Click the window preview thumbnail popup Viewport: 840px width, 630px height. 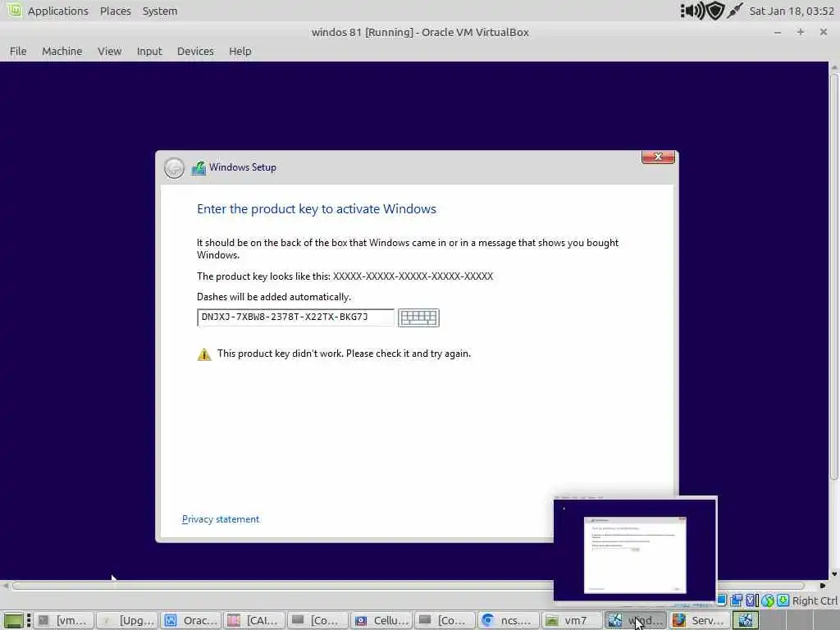pos(636,550)
